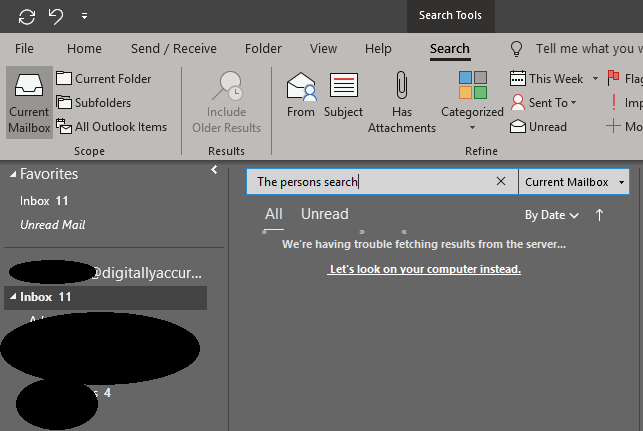The image size is (643, 431).
Task: Collapse the account's Inbox tree
Action: (13, 296)
